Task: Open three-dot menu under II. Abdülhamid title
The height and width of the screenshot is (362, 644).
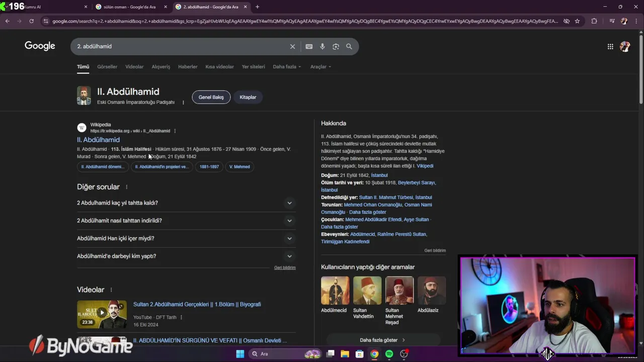Action: (183, 102)
